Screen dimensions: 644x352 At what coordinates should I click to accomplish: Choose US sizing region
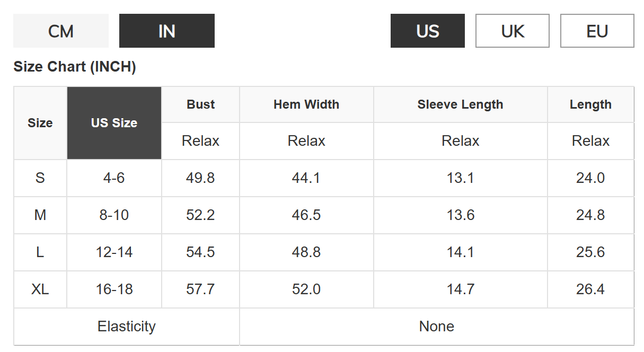click(x=427, y=31)
